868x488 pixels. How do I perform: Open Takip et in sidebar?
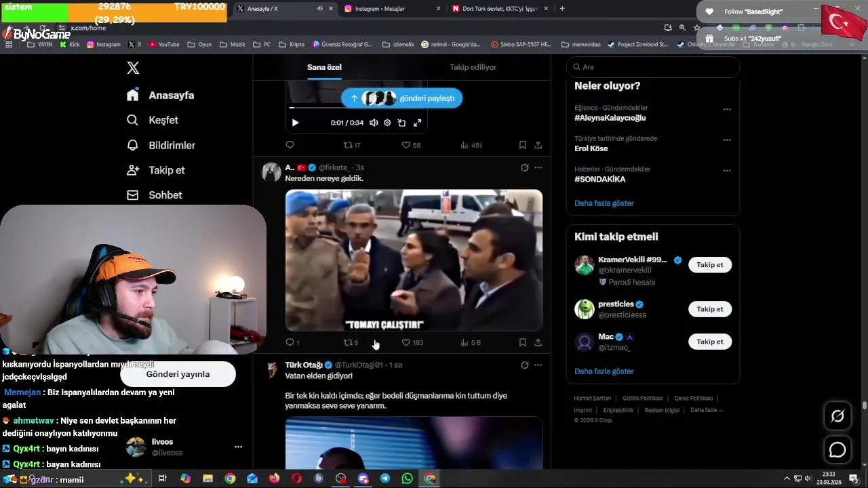(x=156, y=170)
